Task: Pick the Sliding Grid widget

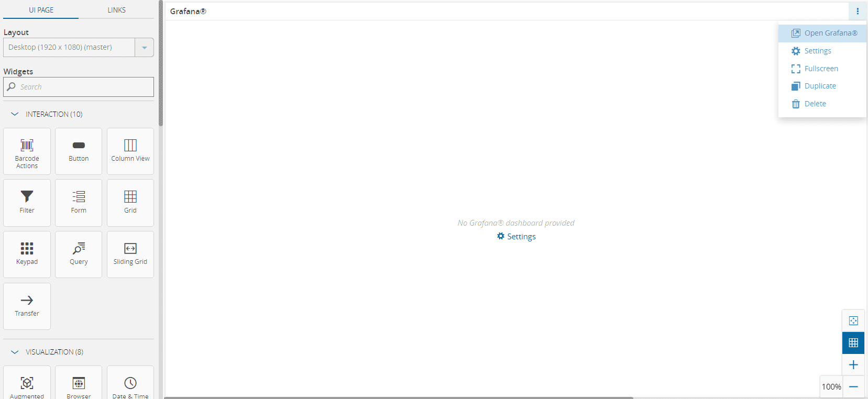Action: point(130,254)
